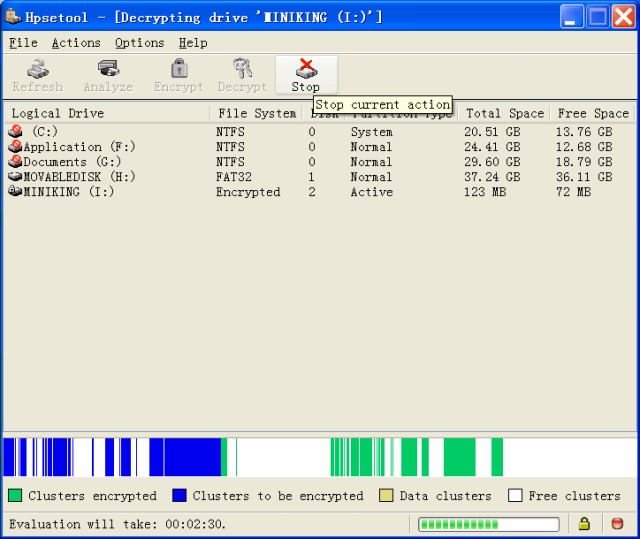Select the MOVABLEDISK (H:) drive
The image size is (640, 539).
[70, 177]
